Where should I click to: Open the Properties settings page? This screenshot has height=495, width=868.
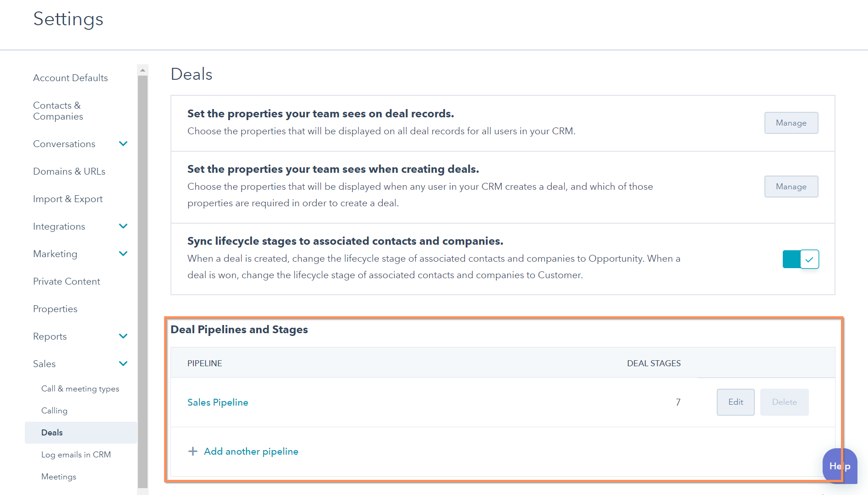pyautogui.click(x=55, y=309)
